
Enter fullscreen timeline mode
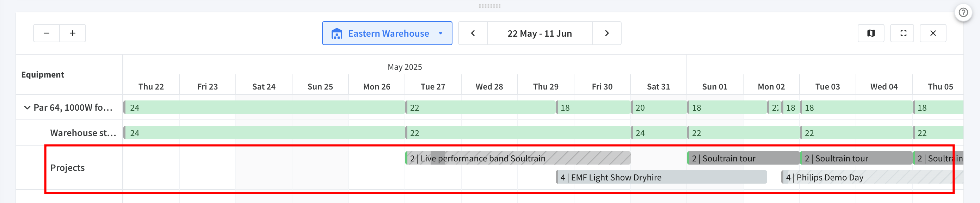(x=903, y=33)
